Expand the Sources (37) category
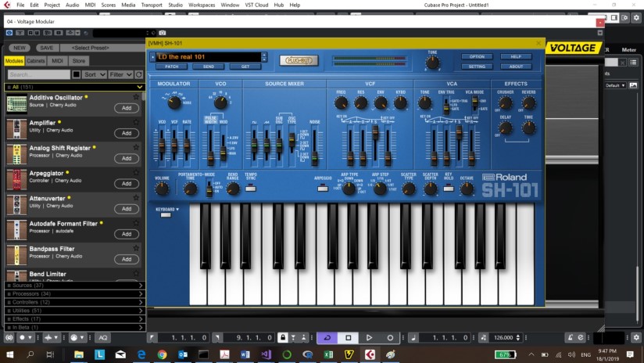Viewport: 644px width, 363px height. (74, 286)
